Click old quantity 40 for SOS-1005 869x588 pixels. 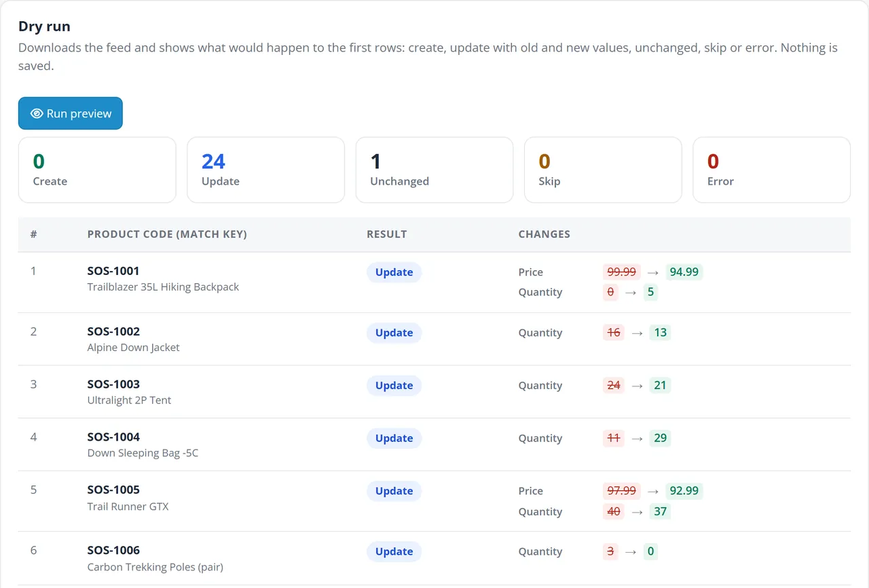point(614,512)
